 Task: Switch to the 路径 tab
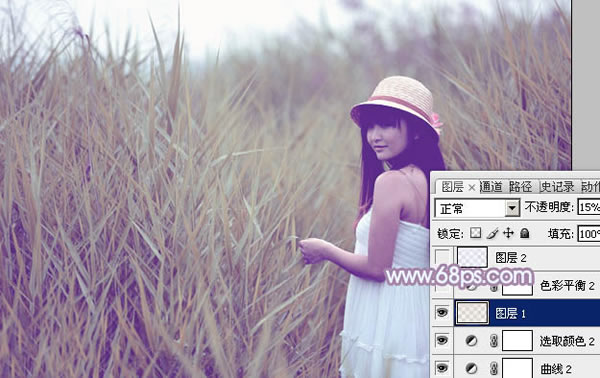520,187
